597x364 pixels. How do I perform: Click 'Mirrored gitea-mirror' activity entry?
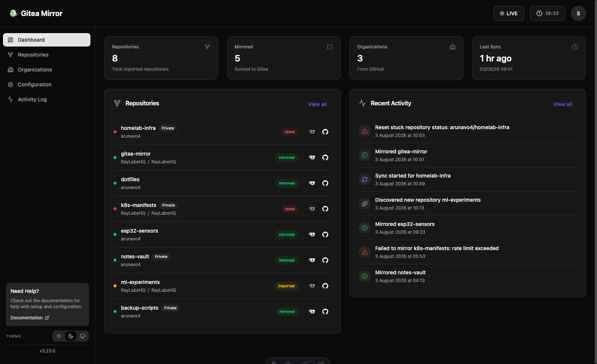pyautogui.click(x=467, y=155)
